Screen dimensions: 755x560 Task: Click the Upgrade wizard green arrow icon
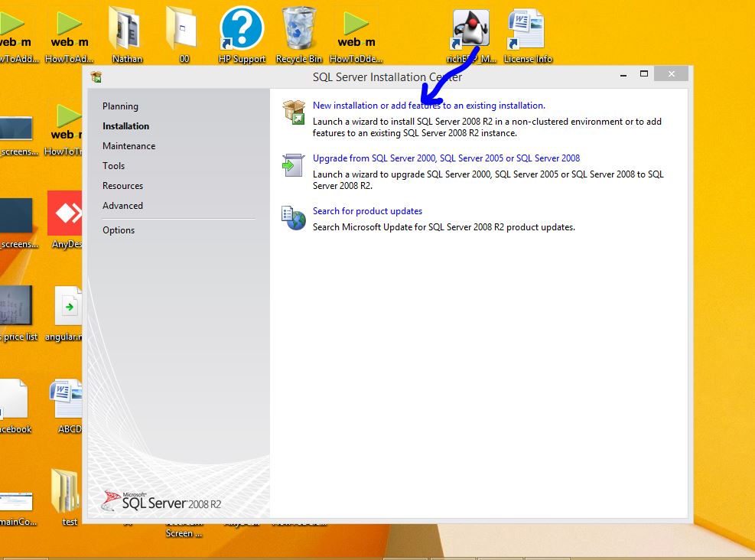click(x=294, y=164)
